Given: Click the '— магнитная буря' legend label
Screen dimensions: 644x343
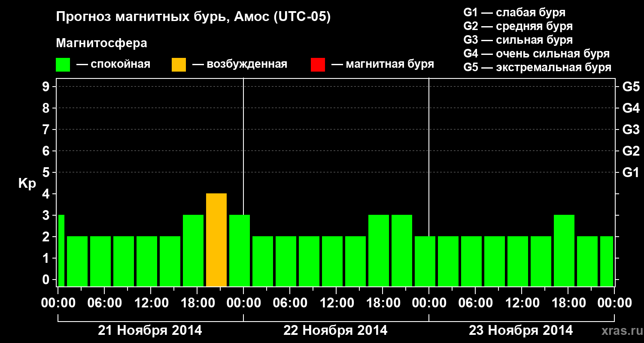Looking at the screenshot, I should (383, 64).
